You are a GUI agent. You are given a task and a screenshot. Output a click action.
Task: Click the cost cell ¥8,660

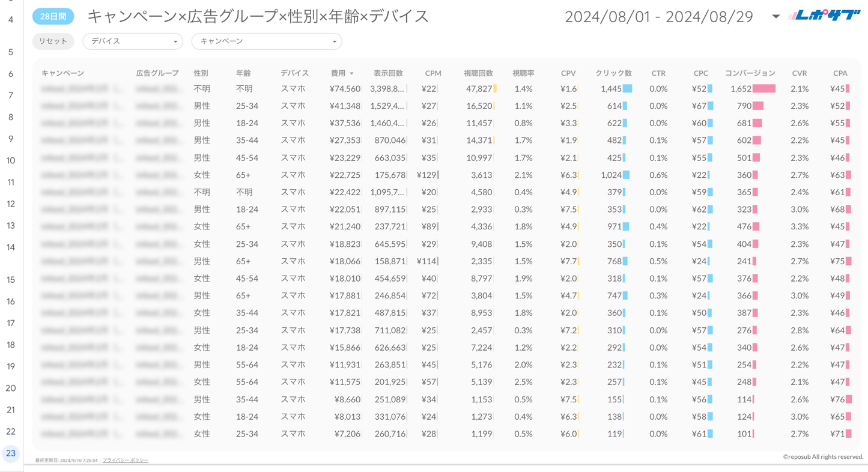click(x=348, y=399)
